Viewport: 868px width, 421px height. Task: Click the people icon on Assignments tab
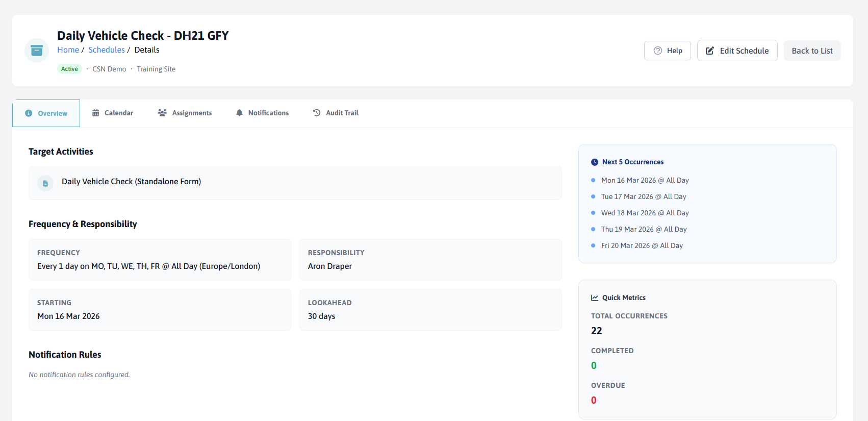(162, 113)
